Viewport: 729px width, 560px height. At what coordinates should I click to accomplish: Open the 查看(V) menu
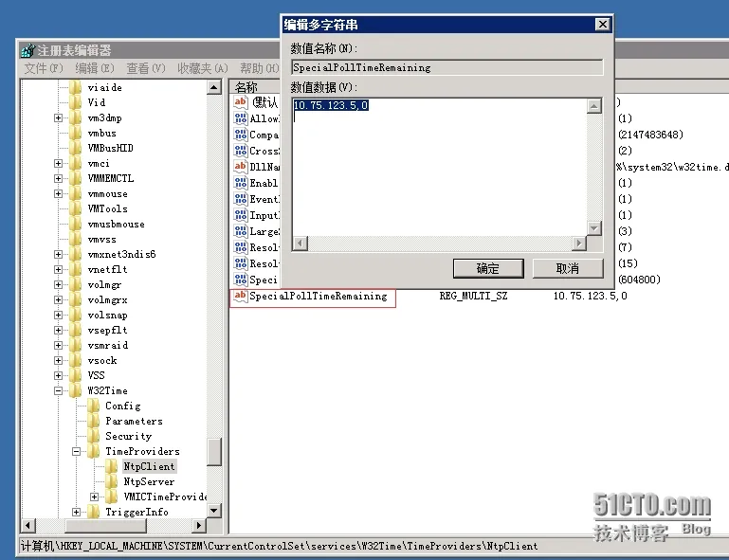point(146,68)
